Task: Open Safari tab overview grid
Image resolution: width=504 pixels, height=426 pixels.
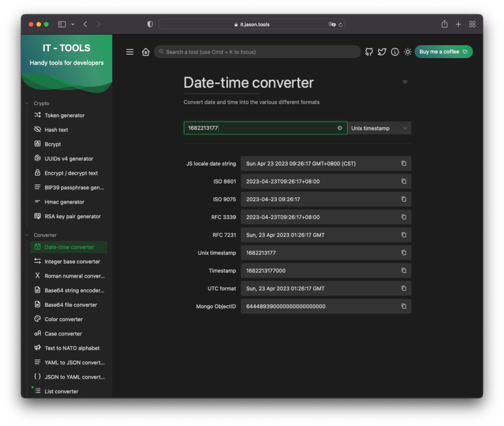Action: (472, 24)
